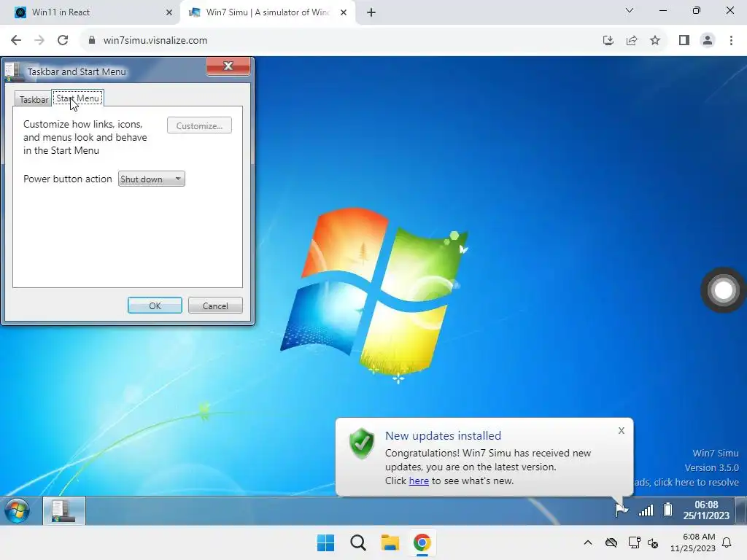The image size is (747, 560).
Task: Open the notifications bell icon
Action: pyautogui.click(x=727, y=542)
